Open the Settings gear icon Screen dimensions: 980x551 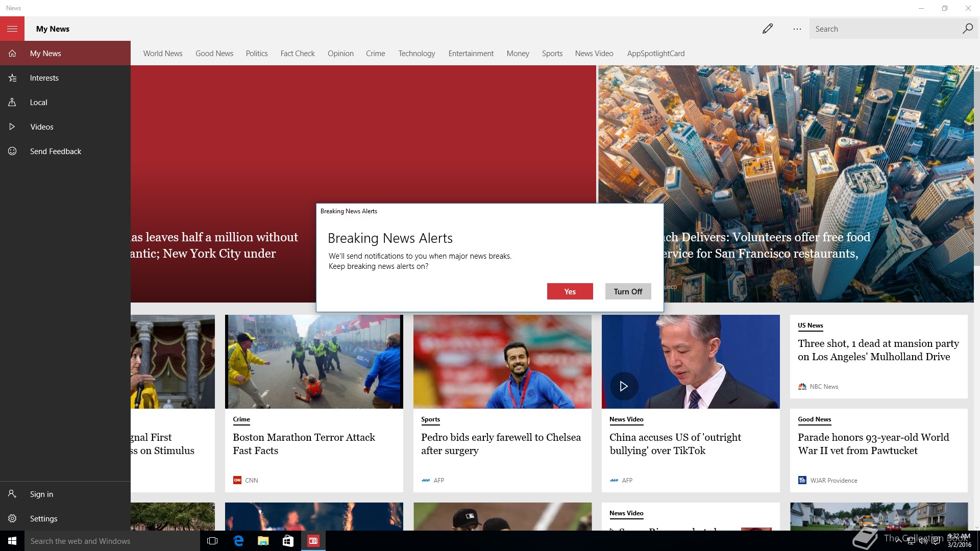click(12, 518)
